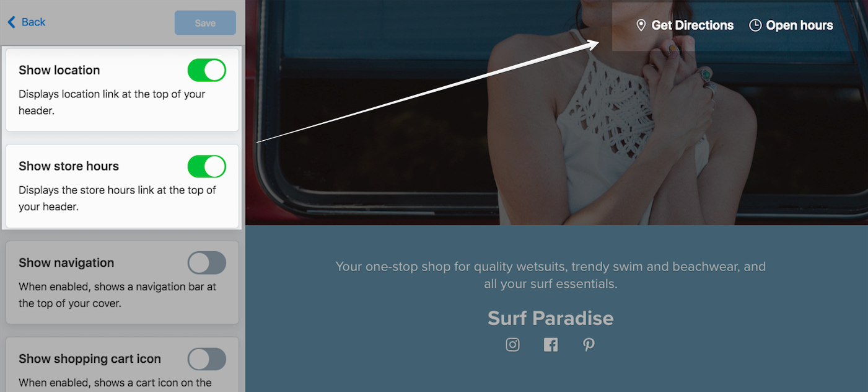Select the Surf Paradise store title
Image resolution: width=868 pixels, height=392 pixels.
tap(550, 318)
